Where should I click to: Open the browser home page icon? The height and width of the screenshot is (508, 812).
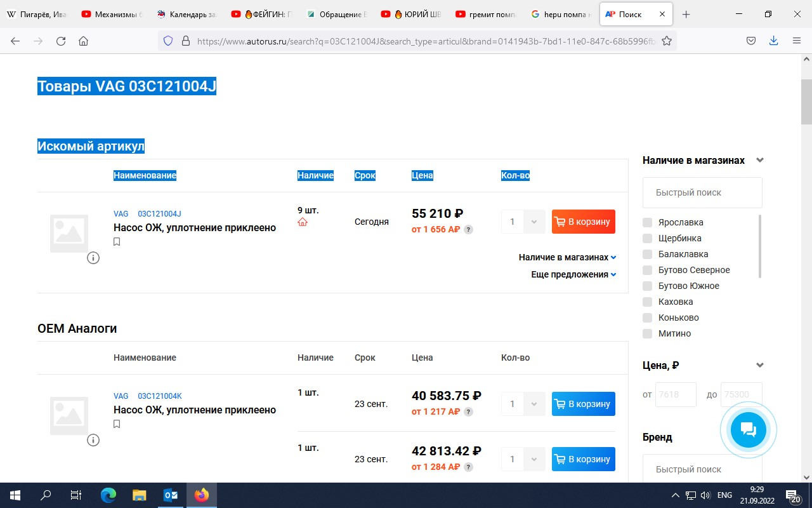click(x=83, y=41)
